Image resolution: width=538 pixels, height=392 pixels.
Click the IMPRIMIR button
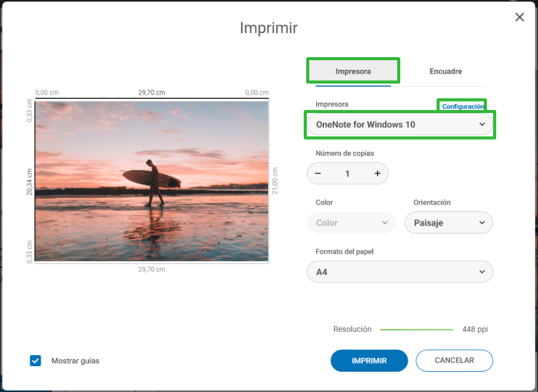[369, 361]
